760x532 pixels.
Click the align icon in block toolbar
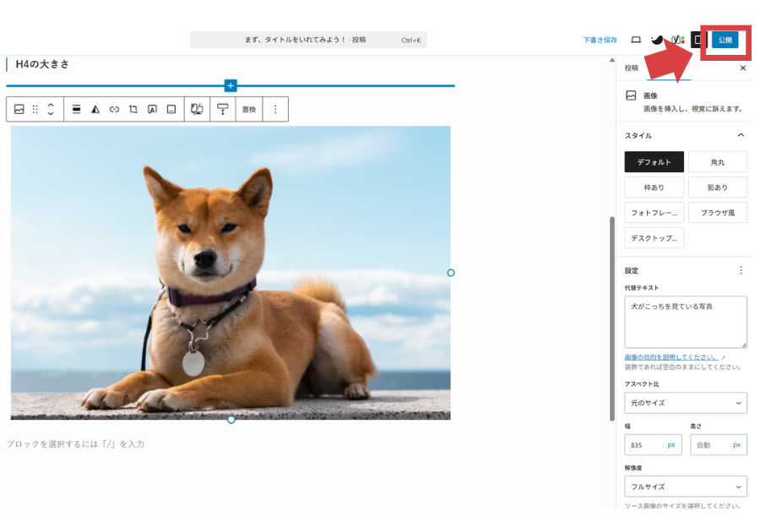[76, 109]
